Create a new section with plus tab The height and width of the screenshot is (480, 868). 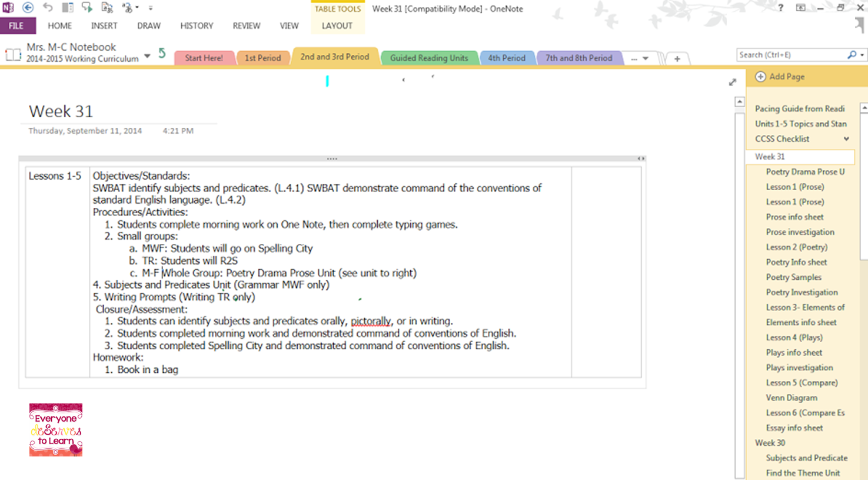click(x=677, y=58)
